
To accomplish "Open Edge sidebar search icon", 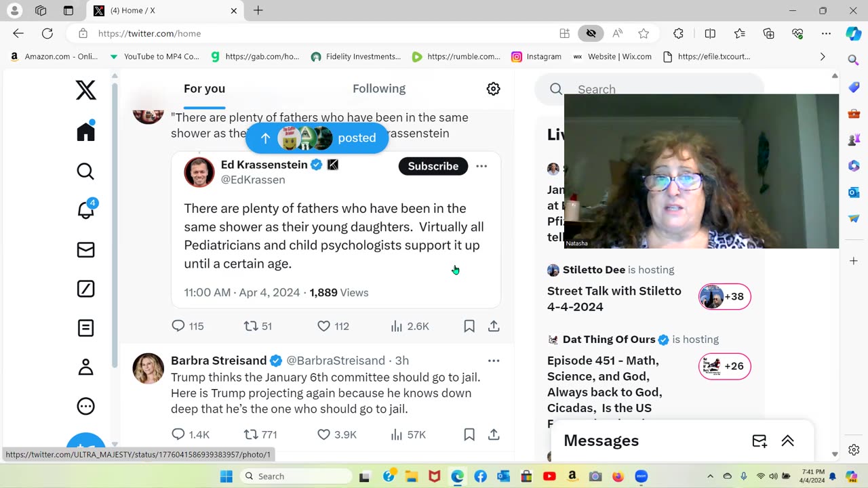I will point(854,60).
